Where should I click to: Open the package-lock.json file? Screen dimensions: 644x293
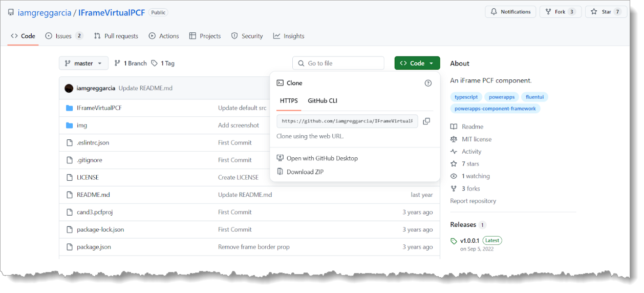100,229
